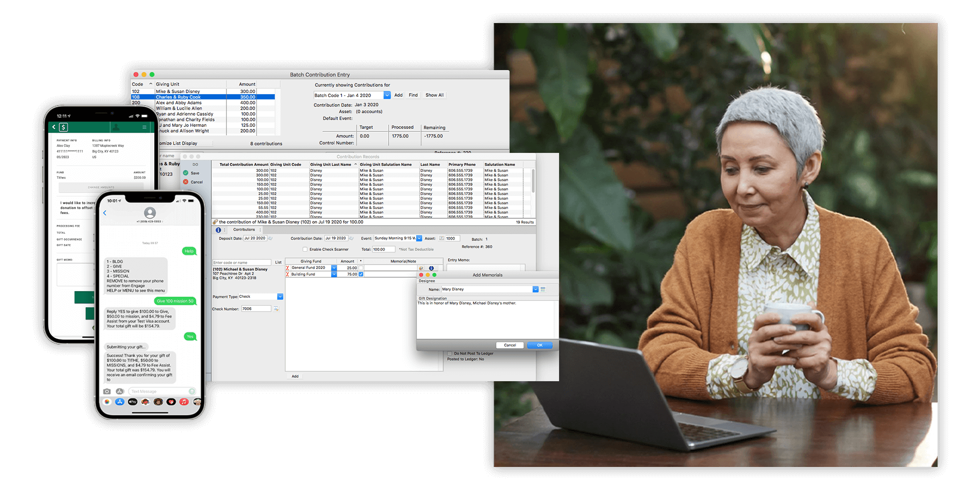
Task: Tap the camera icon in Messages phone
Action: click(107, 391)
